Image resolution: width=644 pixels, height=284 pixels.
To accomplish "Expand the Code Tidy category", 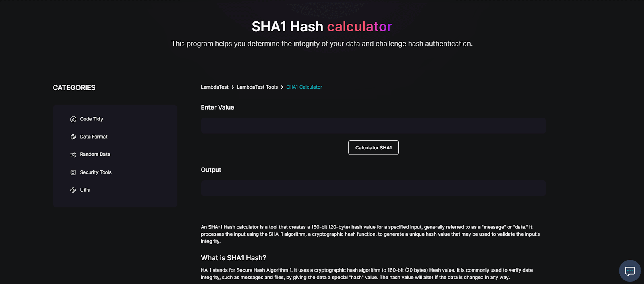I will [x=91, y=119].
